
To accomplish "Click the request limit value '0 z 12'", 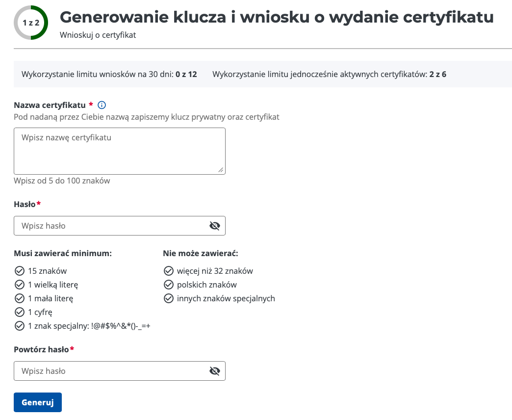I will click(x=186, y=75).
